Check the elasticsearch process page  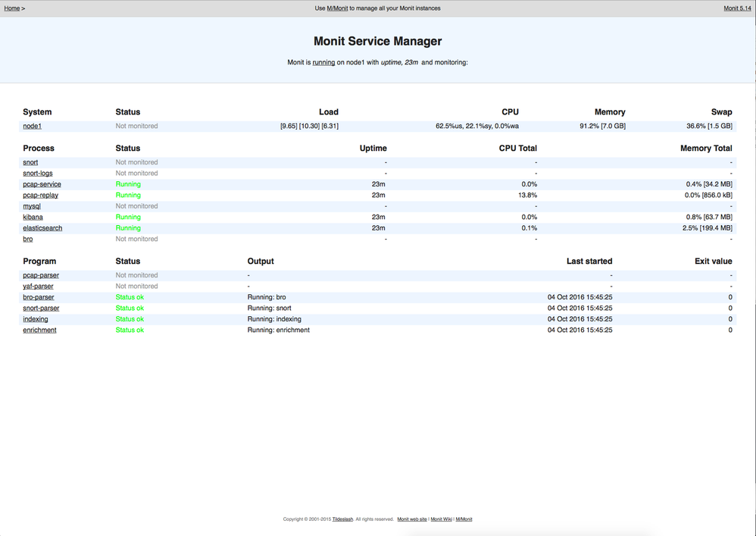point(44,227)
